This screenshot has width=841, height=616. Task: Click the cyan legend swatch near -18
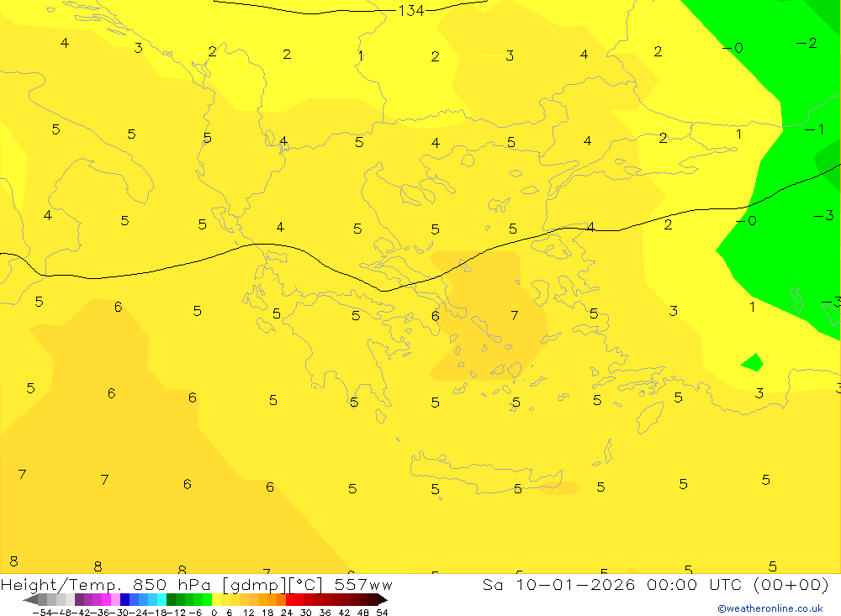click(x=161, y=599)
